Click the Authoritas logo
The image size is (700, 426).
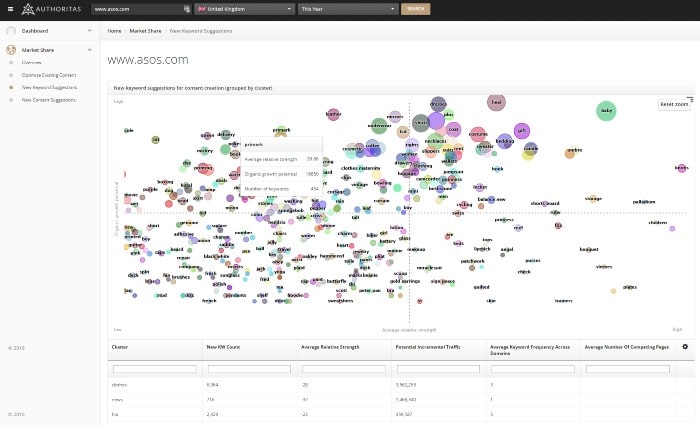(52, 9)
